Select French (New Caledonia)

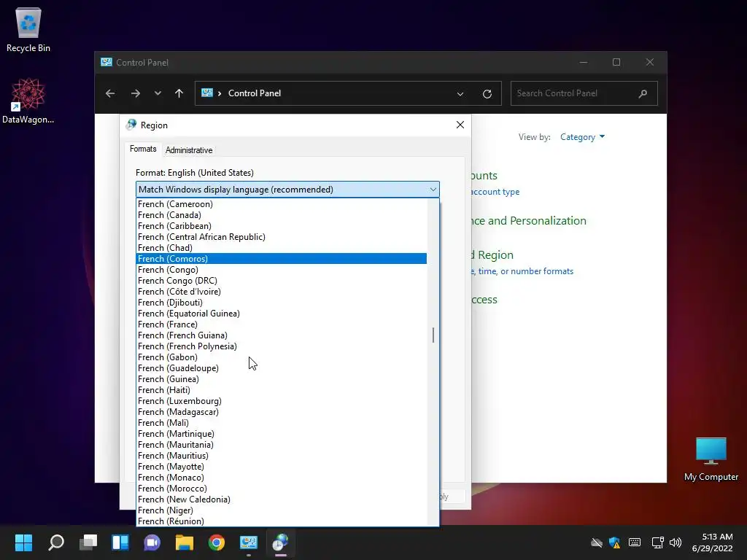281,499
